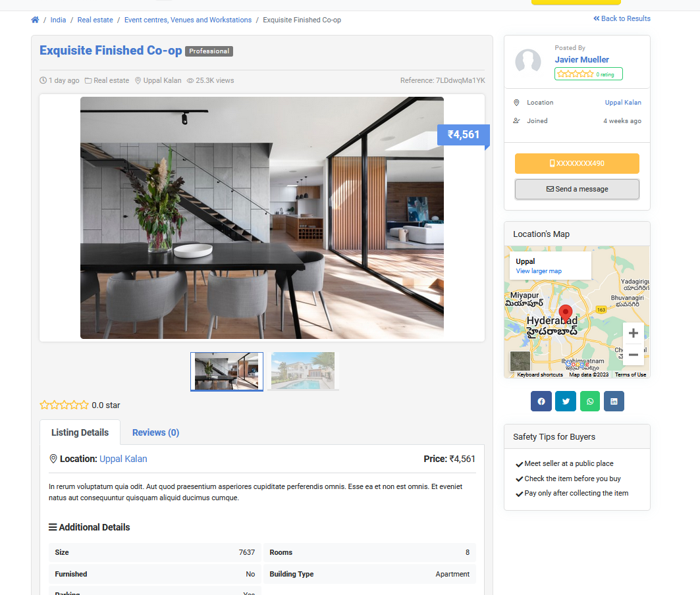This screenshot has height=595, width=700.
Task: Open the View larger map link
Action: [539, 271]
